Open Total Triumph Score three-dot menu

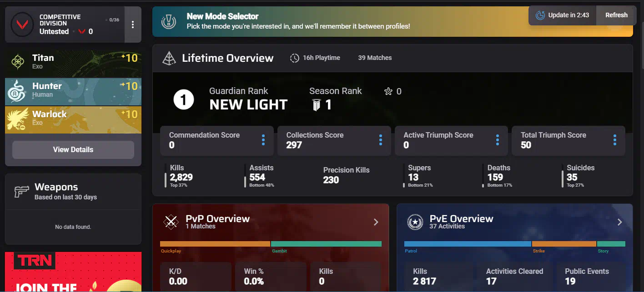coord(614,140)
